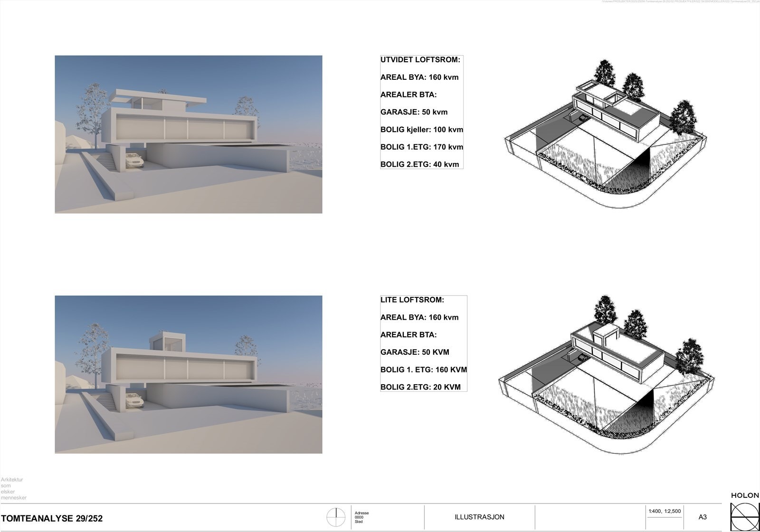This screenshot has height=532, width=760.
Task: Click the 'TOMTEANALYSE 29/252' title
Action: pyautogui.click(x=52, y=518)
